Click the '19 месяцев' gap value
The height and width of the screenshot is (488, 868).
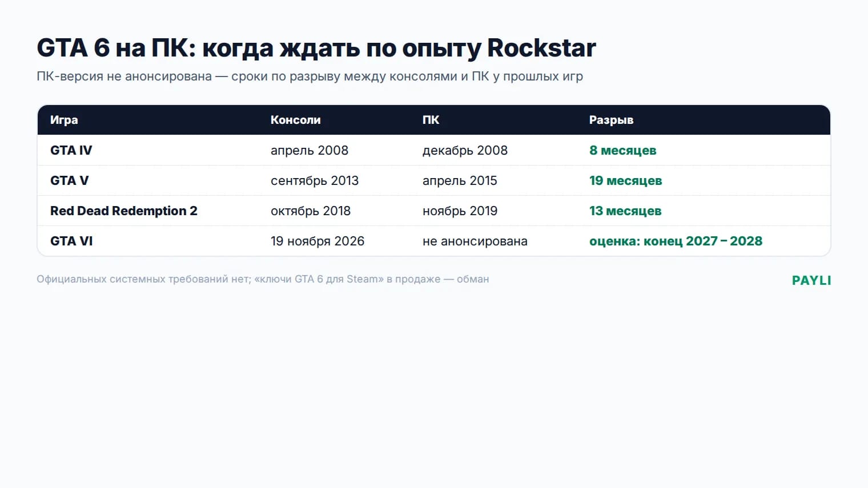pos(625,181)
